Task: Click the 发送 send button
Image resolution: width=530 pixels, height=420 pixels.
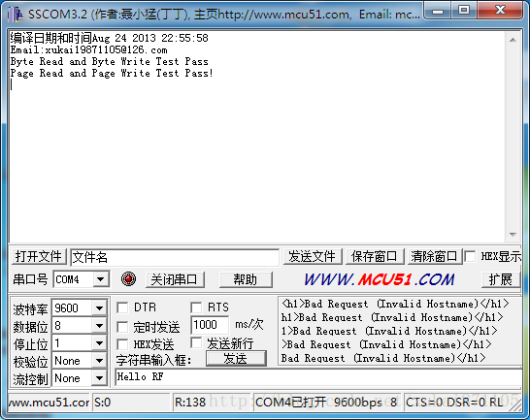Action: click(236, 358)
